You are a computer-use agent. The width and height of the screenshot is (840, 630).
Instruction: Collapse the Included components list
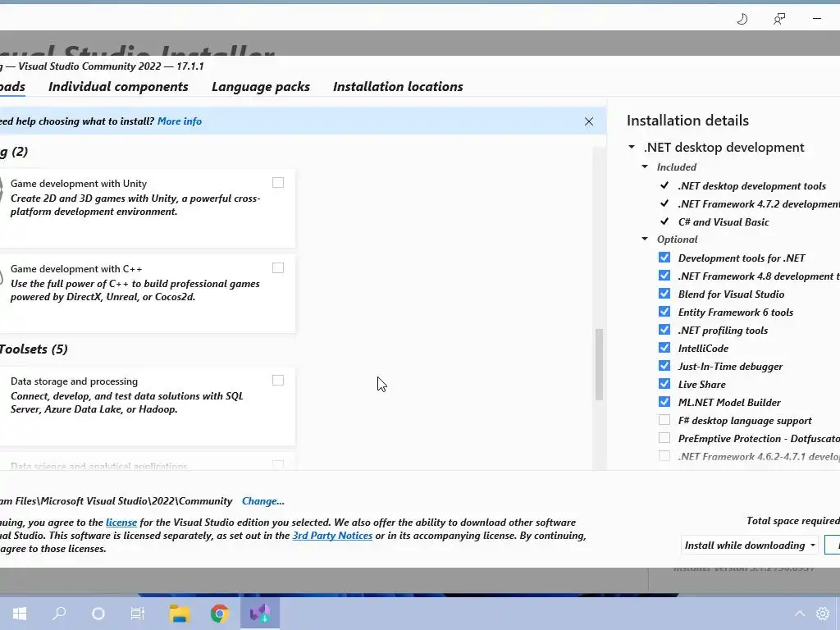(x=645, y=167)
